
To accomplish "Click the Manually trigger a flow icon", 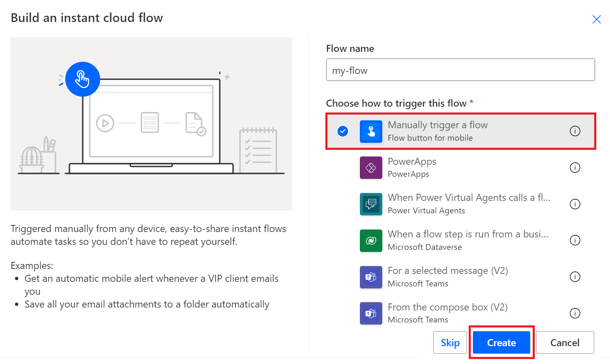I will (371, 131).
